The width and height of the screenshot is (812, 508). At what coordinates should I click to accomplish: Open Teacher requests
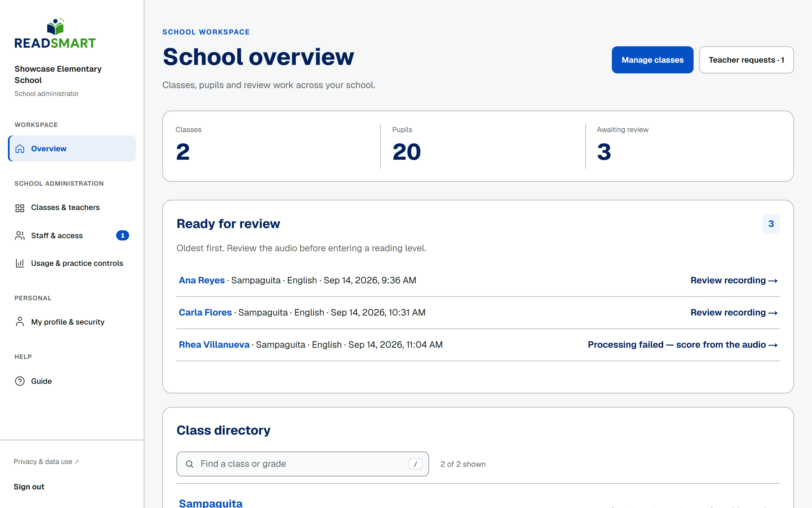[746, 60]
